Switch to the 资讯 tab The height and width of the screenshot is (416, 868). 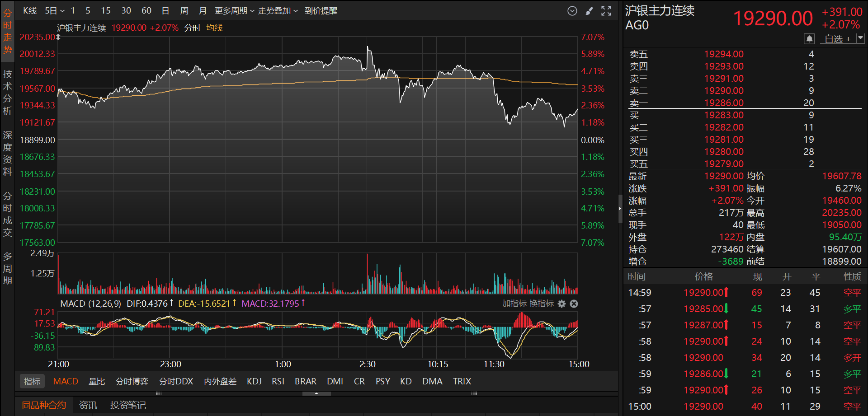(88, 405)
